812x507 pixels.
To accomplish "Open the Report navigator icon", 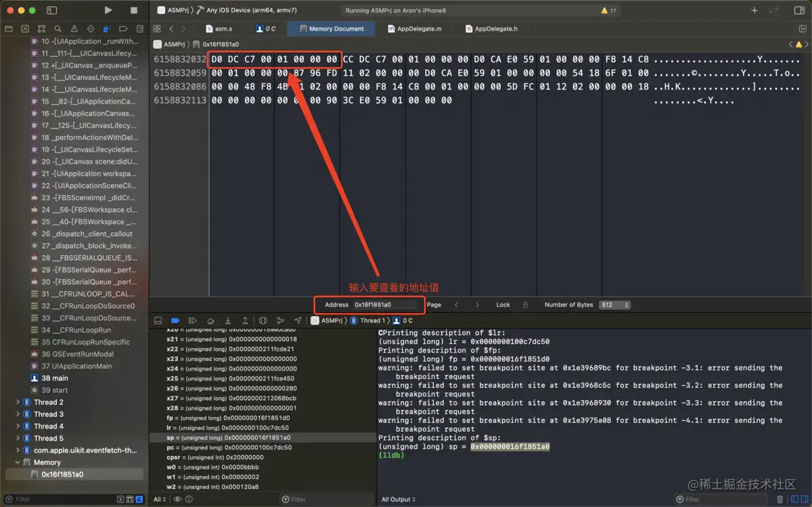I will 139,29.
